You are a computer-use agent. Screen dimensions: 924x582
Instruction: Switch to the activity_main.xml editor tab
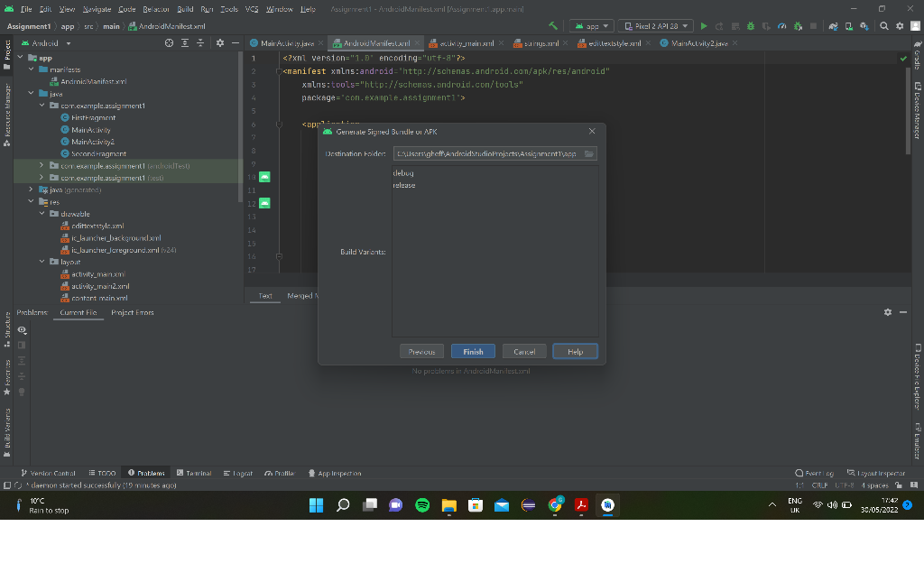point(467,43)
